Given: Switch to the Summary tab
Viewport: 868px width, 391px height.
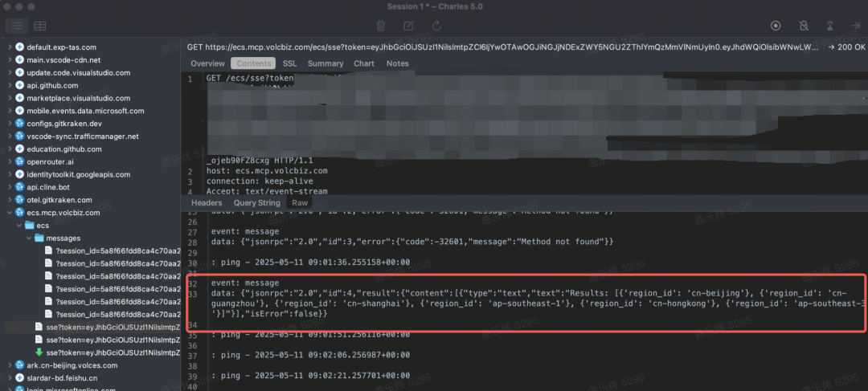Looking at the screenshot, I should pyautogui.click(x=325, y=63).
